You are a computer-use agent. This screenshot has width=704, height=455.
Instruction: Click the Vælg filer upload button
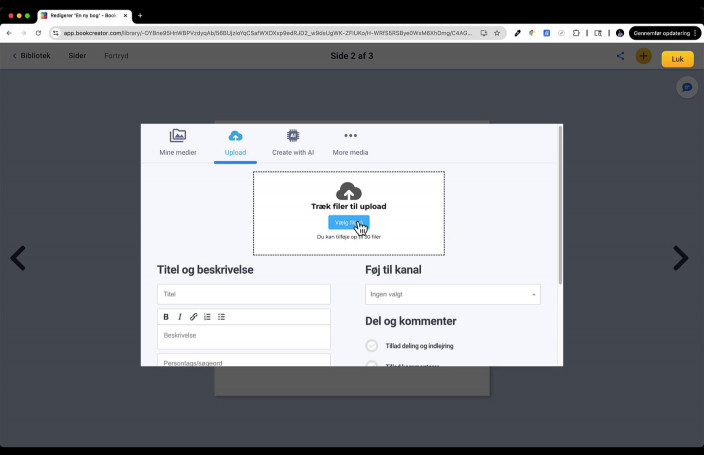point(348,222)
